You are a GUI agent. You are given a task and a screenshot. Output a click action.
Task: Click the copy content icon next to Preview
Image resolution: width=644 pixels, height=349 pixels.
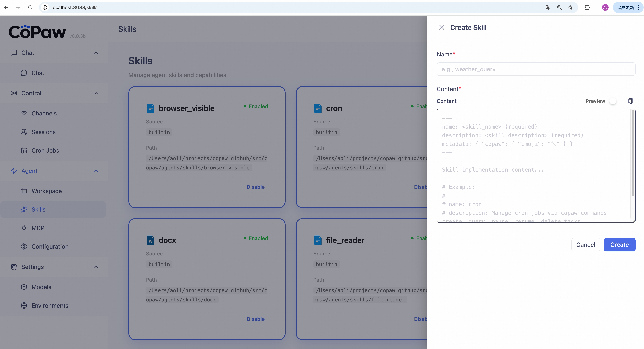(x=630, y=101)
